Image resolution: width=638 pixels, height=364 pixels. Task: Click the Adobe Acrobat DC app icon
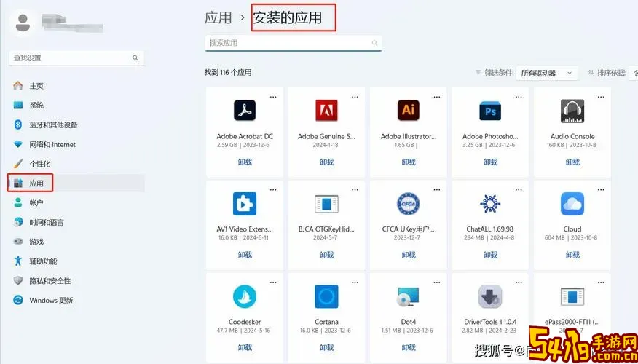click(x=245, y=110)
